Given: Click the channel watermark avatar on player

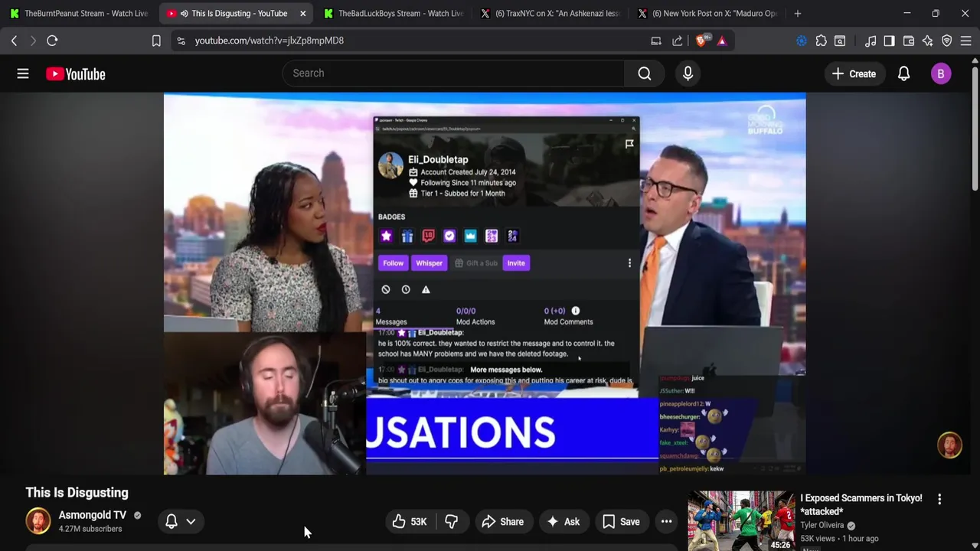Looking at the screenshot, I should 949,445.
